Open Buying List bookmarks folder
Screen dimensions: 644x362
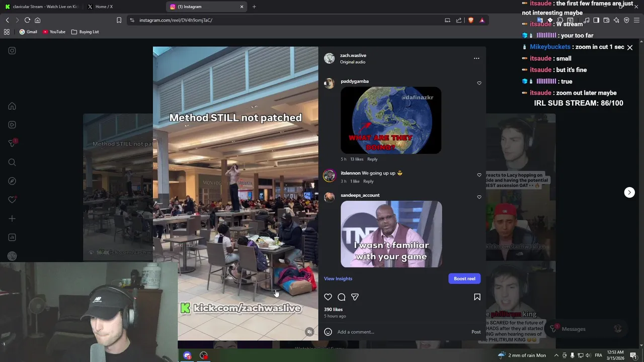[x=85, y=32]
